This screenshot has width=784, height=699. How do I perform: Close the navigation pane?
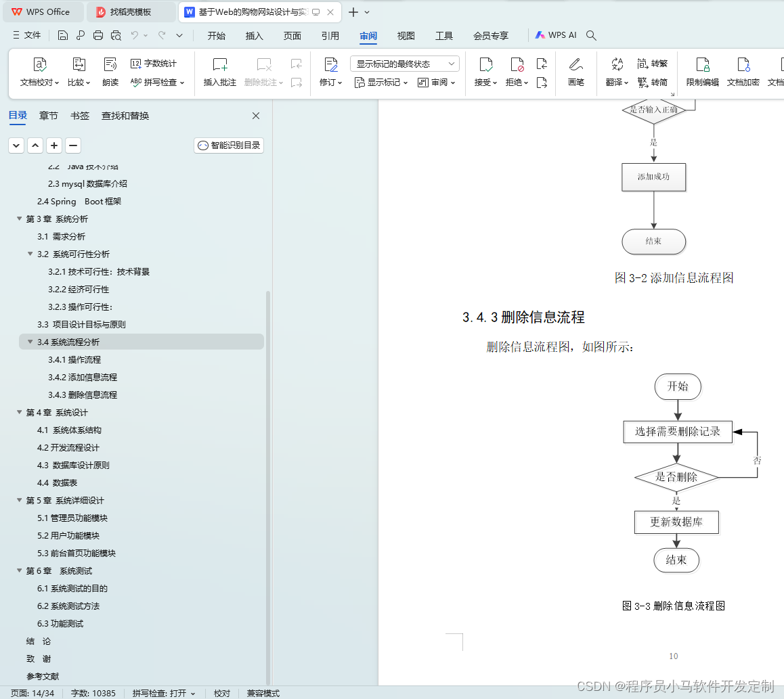256,116
